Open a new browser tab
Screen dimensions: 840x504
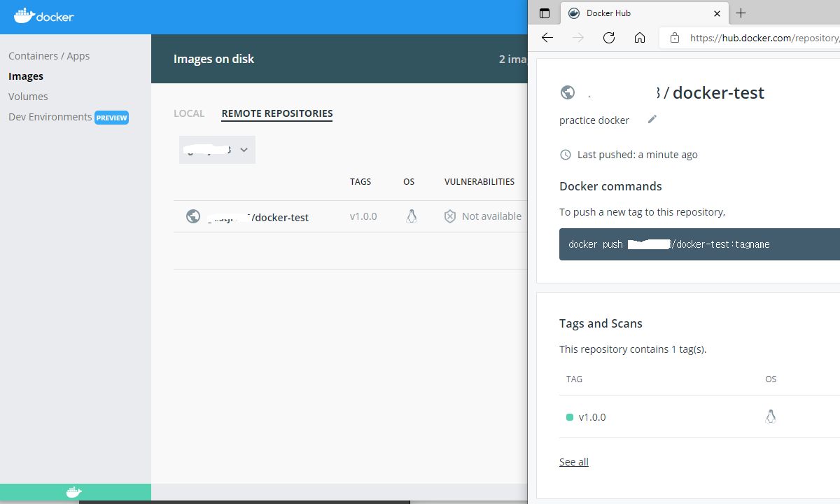(741, 13)
